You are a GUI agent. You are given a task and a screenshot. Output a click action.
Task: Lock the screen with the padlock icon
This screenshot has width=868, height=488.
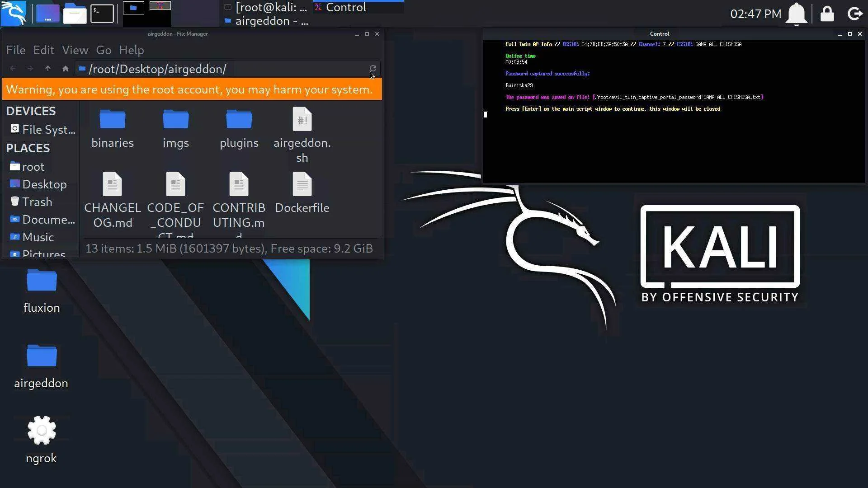pos(827,14)
